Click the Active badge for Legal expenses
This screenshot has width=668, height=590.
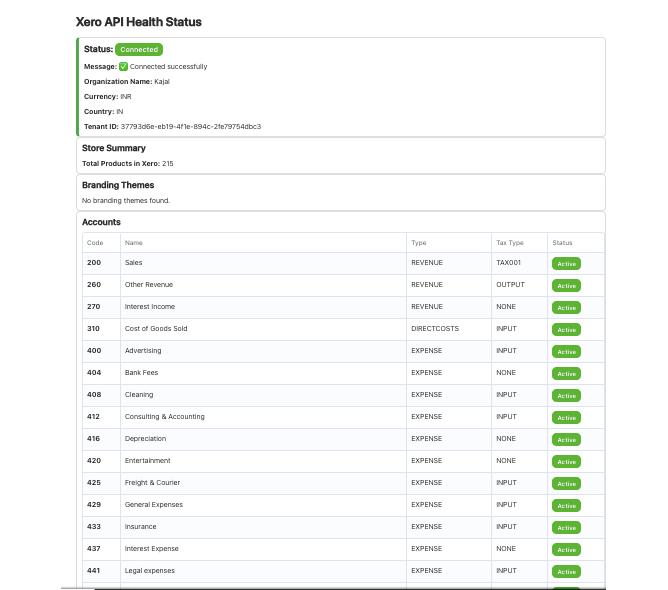pyautogui.click(x=566, y=572)
